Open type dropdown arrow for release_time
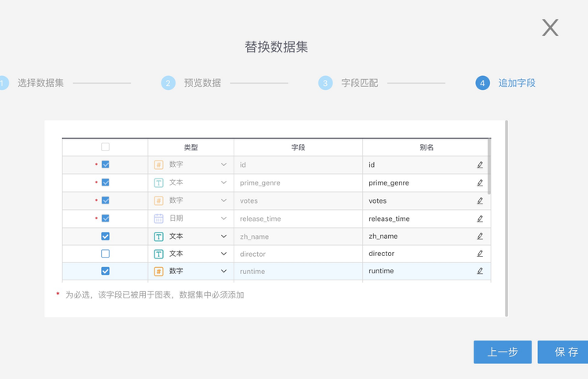 (x=223, y=218)
